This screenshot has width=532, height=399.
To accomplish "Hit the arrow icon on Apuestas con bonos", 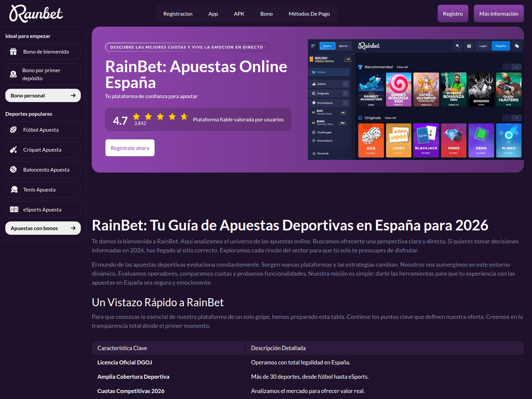I will 73,228.
